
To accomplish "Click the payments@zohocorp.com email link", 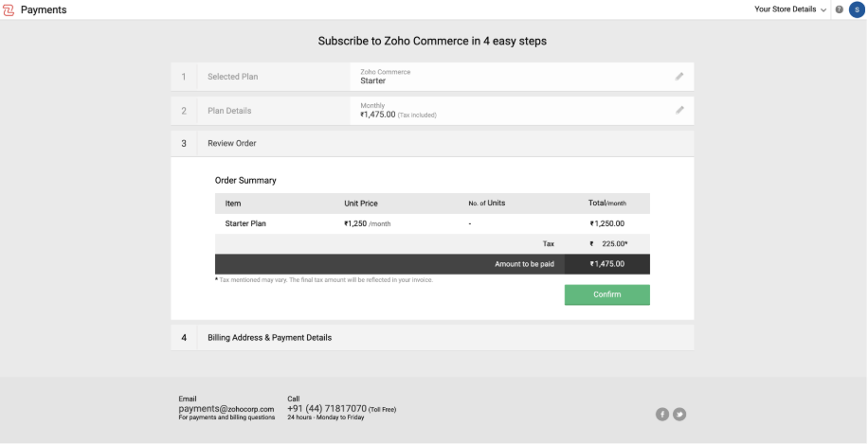I will pyautogui.click(x=226, y=409).
